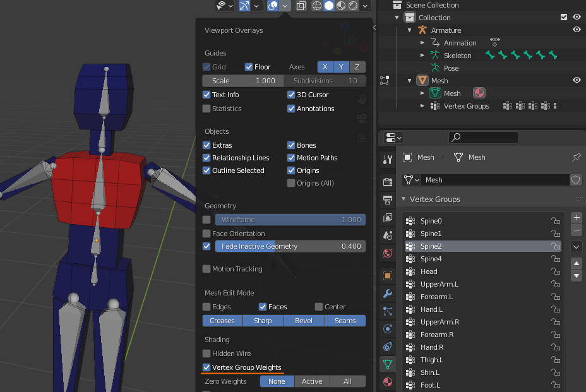Add a new vertex group with plus button

click(x=576, y=217)
